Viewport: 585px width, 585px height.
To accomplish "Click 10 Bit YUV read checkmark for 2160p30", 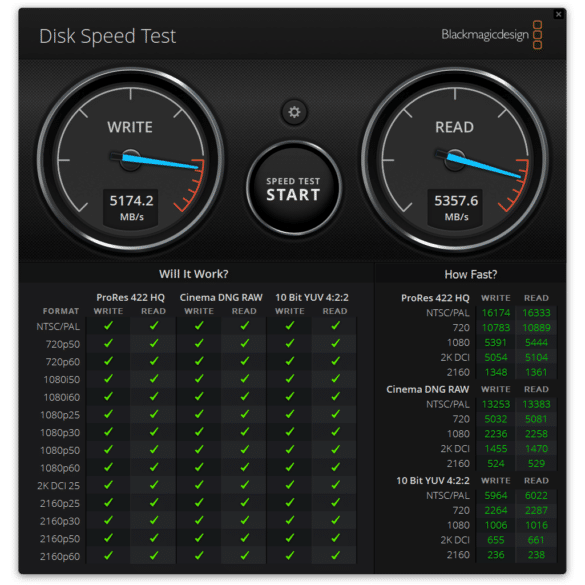I will click(335, 520).
